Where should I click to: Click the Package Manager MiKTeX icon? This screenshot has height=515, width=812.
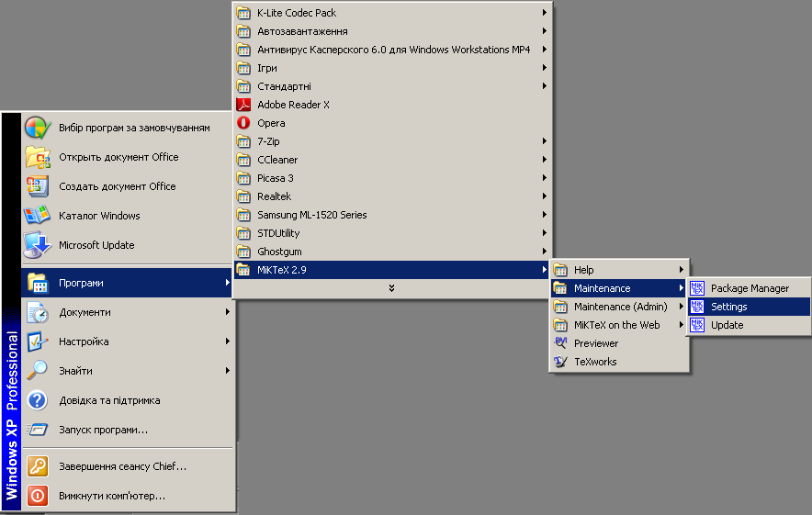tap(697, 288)
